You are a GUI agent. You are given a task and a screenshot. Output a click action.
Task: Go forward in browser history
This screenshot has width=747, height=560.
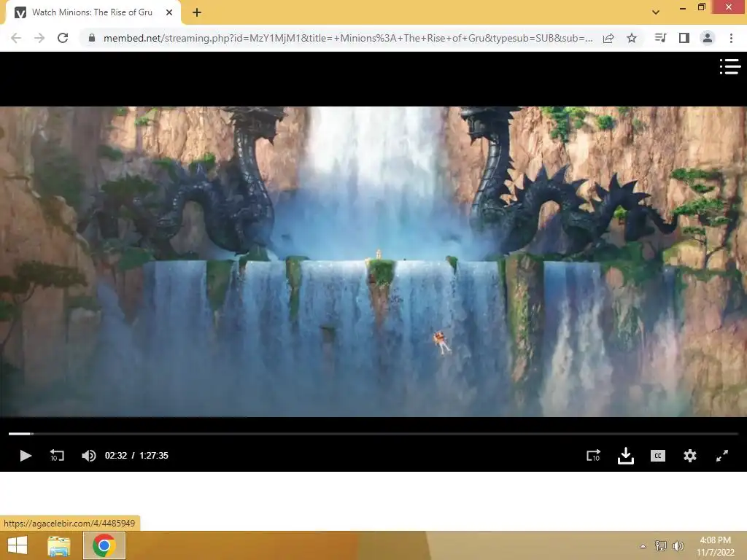point(39,38)
